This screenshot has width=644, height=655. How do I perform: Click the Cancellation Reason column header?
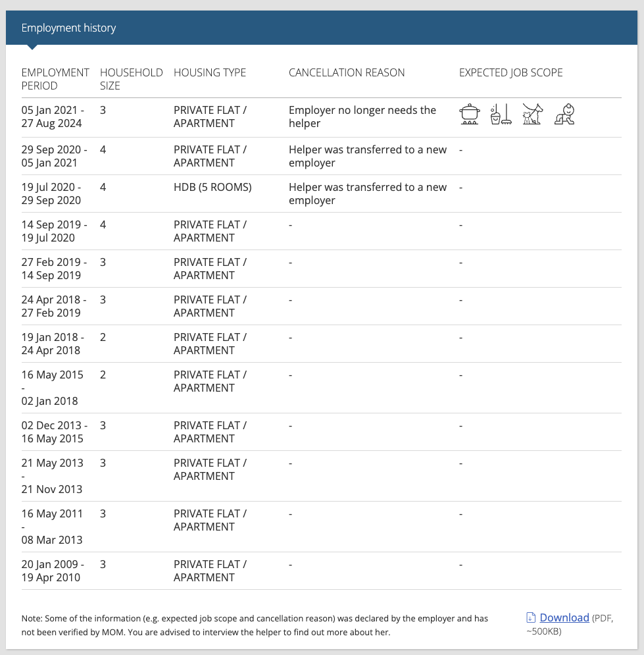coord(347,72)
